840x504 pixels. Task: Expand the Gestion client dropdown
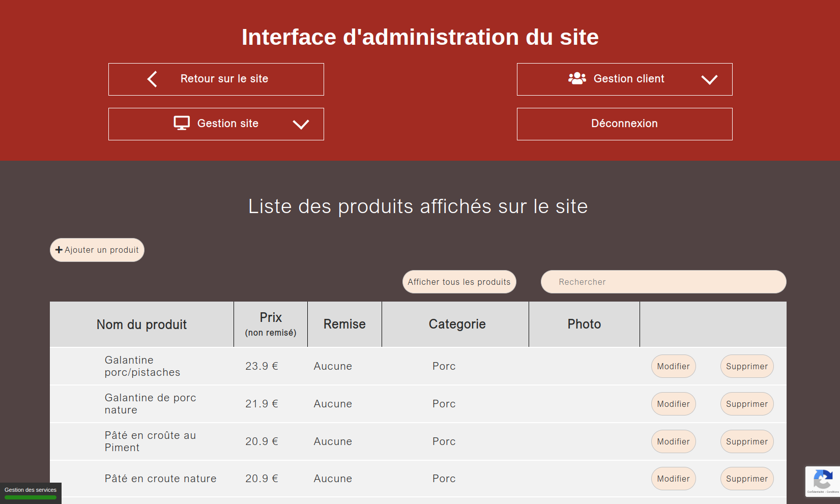(x=710, y=79)
